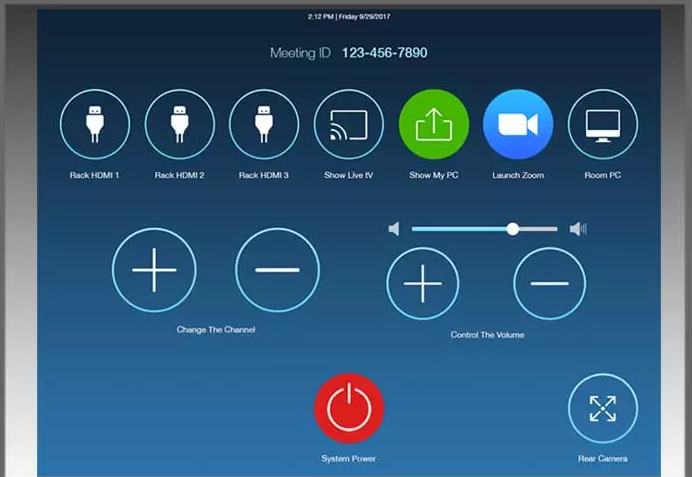This screenshot has width=692, height=477.
Task: Toggle the red System Power button
Action: [349, 408]
